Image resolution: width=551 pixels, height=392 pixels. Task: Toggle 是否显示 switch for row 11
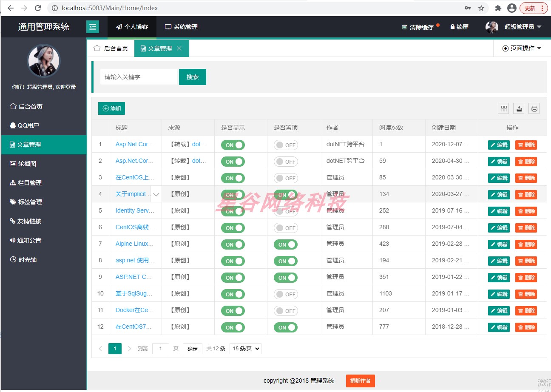pos(233,311)
